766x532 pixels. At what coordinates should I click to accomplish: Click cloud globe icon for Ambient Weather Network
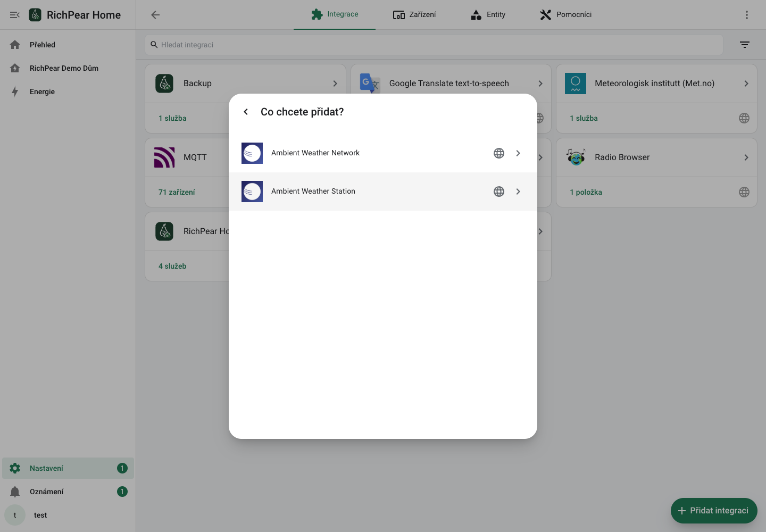499,153
